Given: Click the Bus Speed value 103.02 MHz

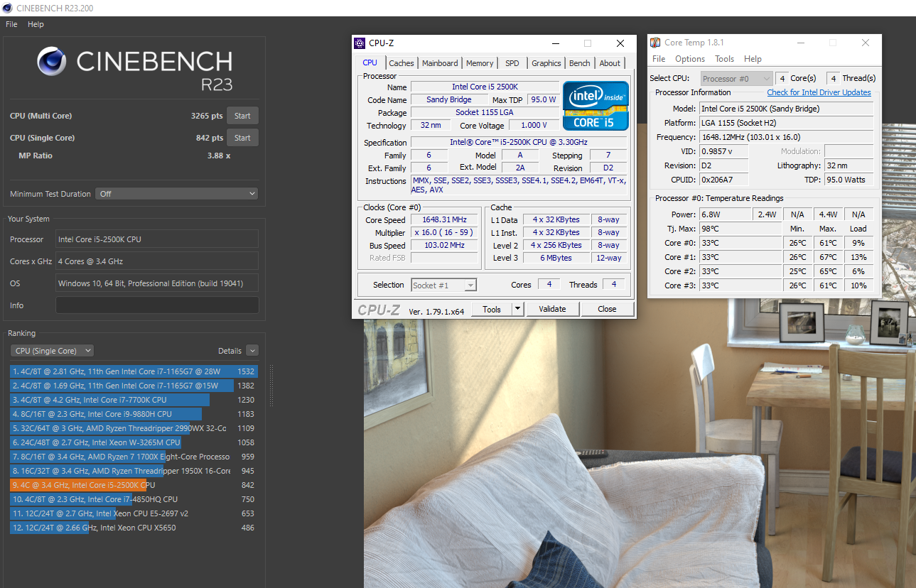Looking at the screenshot, I should [x=445, y=246].
